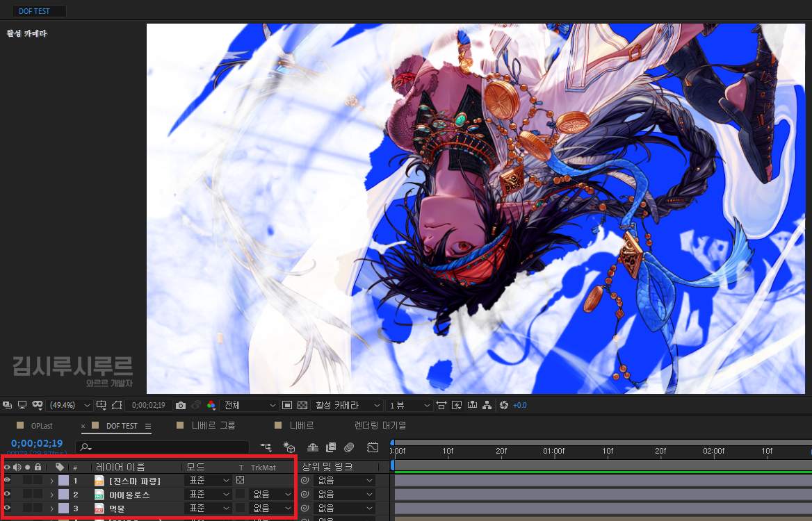Enable motion blur circles icon
Viewport: 812px width, 521px height.
[x=350, y=447]
